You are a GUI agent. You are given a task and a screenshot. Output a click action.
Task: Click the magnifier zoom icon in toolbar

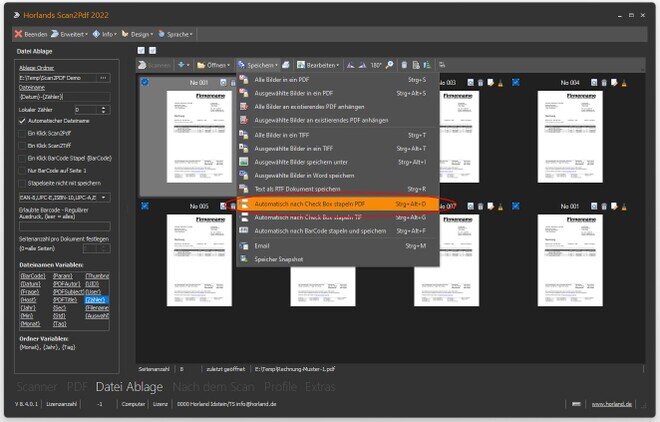[390, 65]
